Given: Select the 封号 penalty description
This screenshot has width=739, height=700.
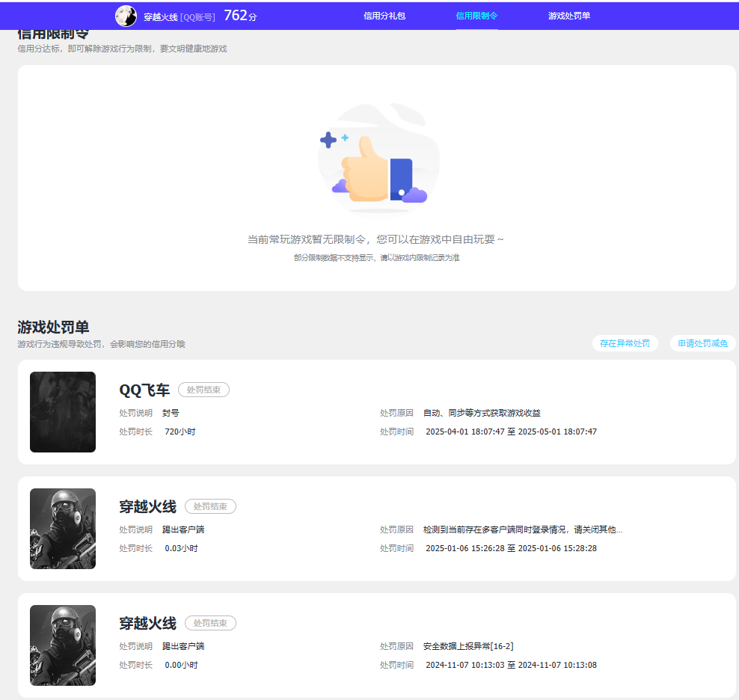Looking at the screenshot, I should pyautogui.click(x=171, y=413).
